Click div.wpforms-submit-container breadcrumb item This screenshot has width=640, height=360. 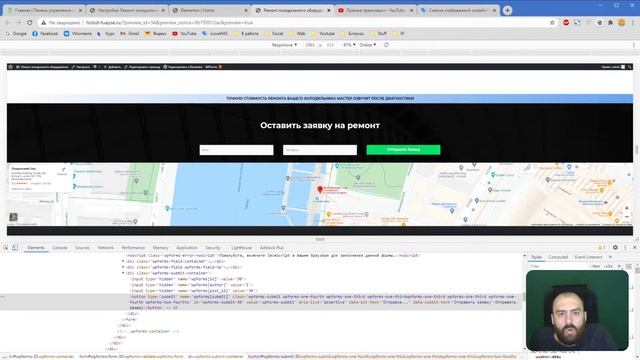[x=216, y=357]
